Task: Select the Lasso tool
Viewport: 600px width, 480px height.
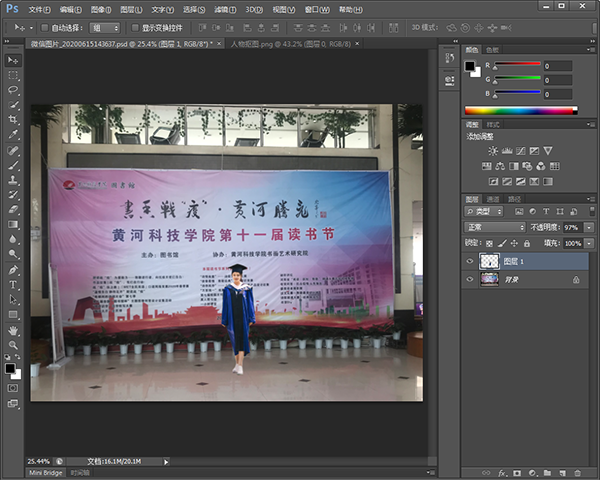Action: coord(13,90)
